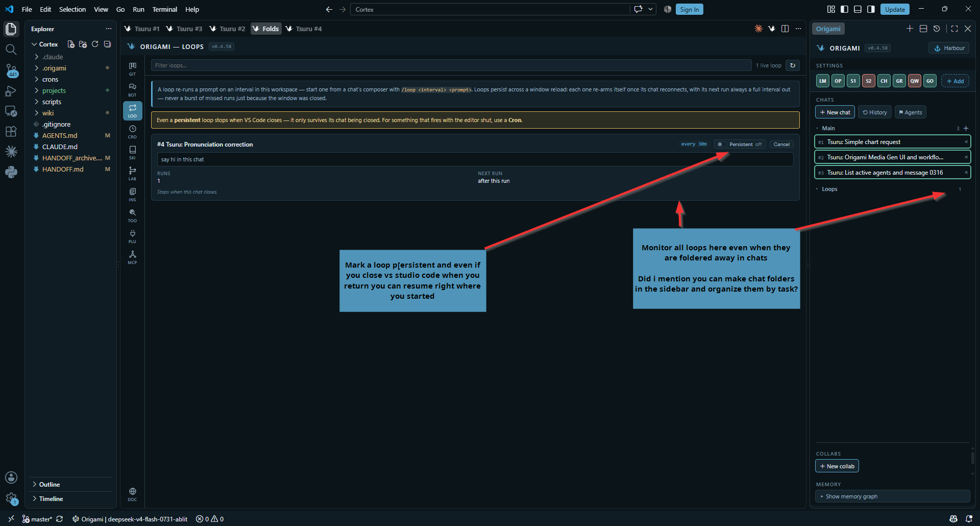Select the Folds tab
980x526 pixels.
(x=266, y=29)
